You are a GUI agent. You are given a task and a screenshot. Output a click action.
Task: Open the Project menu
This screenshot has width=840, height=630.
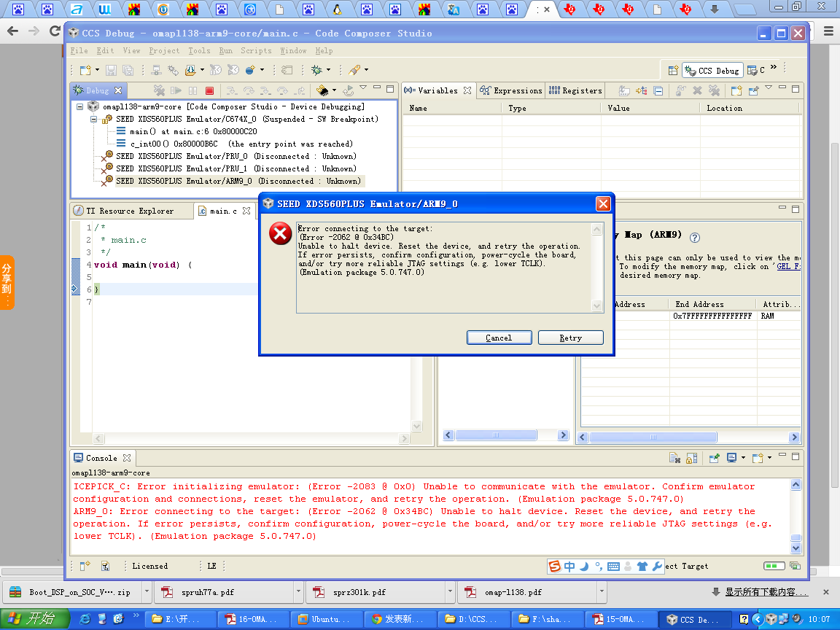(x=164, y=50)
